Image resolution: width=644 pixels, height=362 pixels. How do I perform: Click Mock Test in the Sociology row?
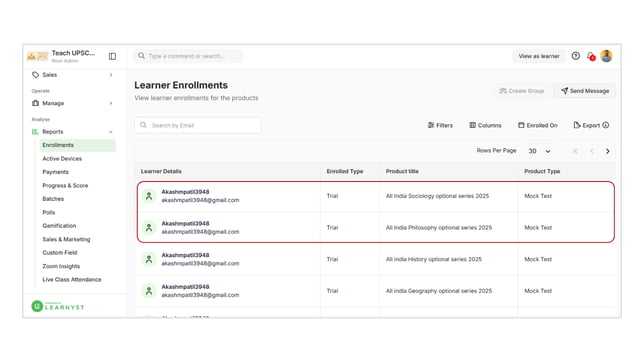(538, 196)
